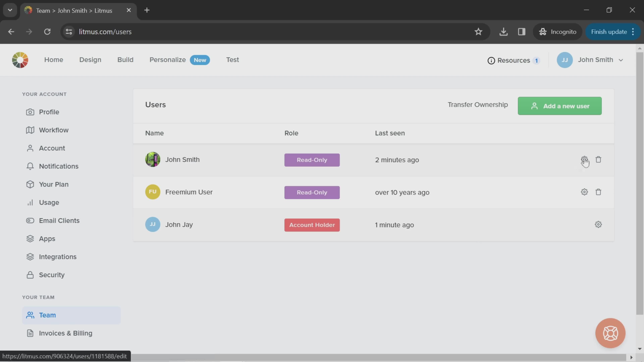Screen dimensions: 644x362
Task: Click the help/lifebuoy support icon
Action: (610, 333)
